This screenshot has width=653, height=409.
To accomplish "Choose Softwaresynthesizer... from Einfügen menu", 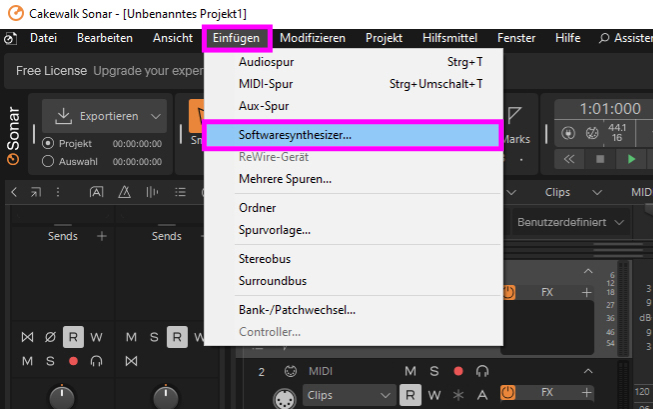I will (353, 135).
